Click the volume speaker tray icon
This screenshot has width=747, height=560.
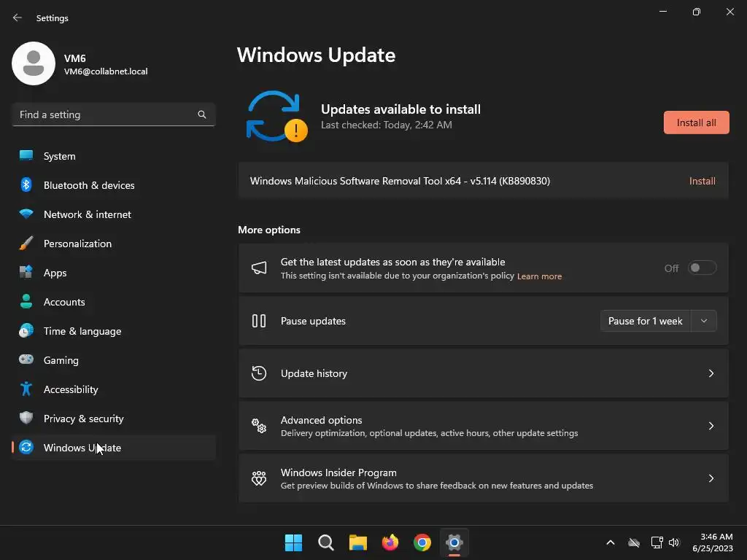tap(674, 542)
